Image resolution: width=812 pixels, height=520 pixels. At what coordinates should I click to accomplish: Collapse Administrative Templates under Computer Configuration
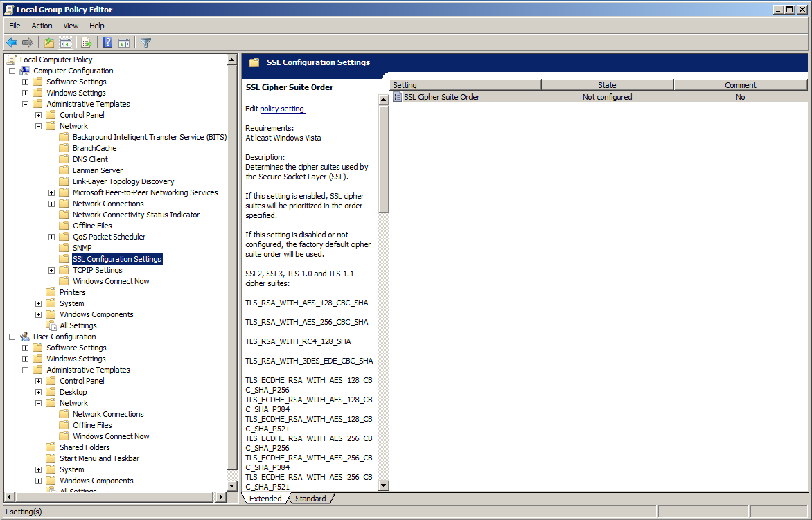25,104
